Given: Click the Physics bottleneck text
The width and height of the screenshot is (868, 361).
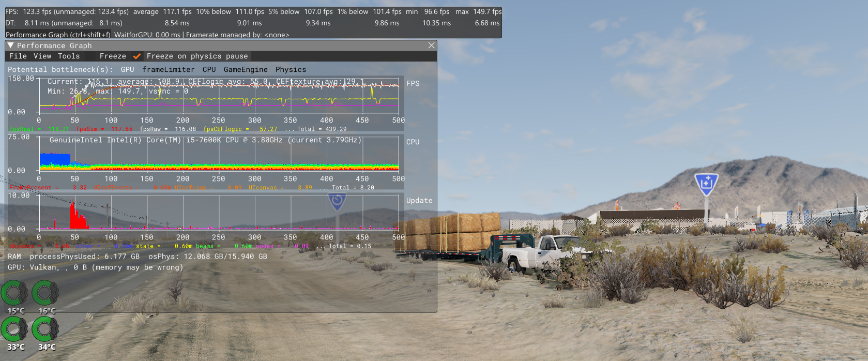Looking at the screenshot, I should pos(291,69).
